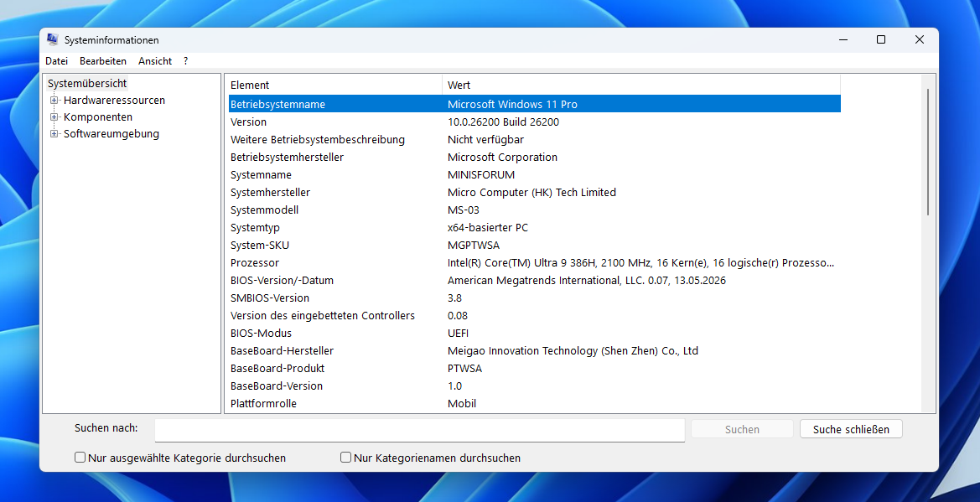The image size is (980, 502).
Task: Select Systemübersicht in the tree
Action: pyautogui.click(x=87, y=83)
